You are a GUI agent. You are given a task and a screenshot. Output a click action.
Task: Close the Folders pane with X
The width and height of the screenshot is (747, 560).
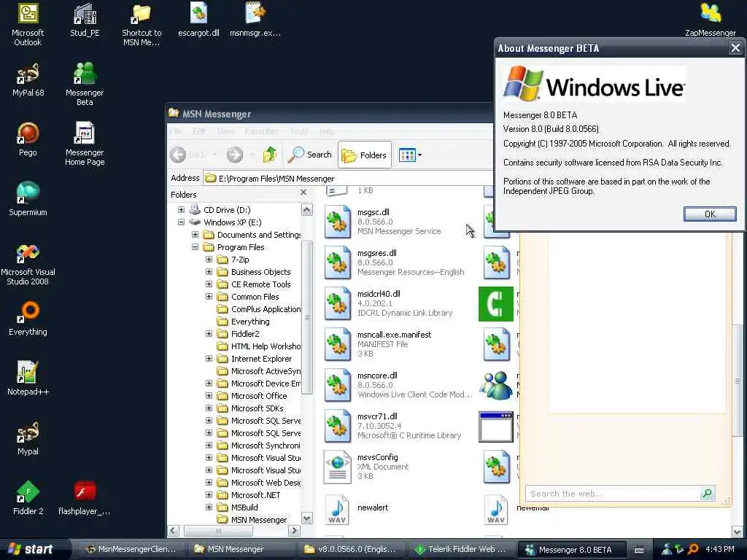(x=303, y=192)
